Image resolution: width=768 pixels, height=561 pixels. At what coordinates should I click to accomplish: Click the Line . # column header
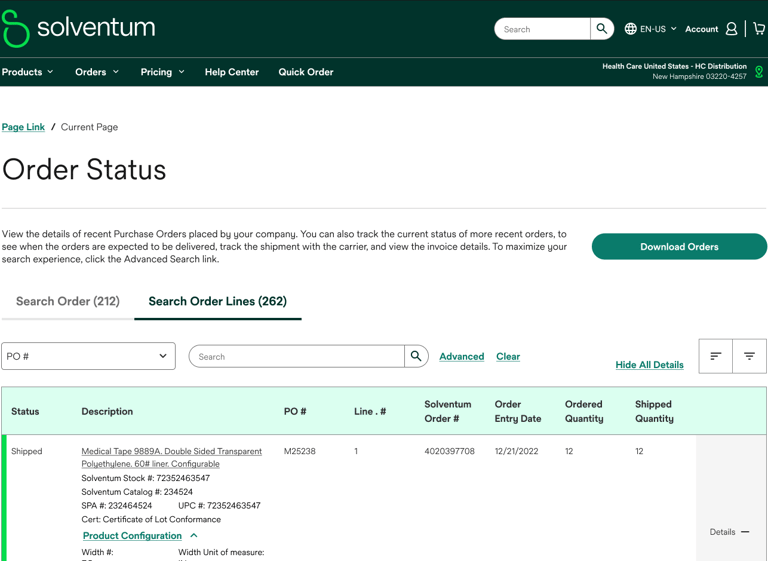[x=370, y=412]
